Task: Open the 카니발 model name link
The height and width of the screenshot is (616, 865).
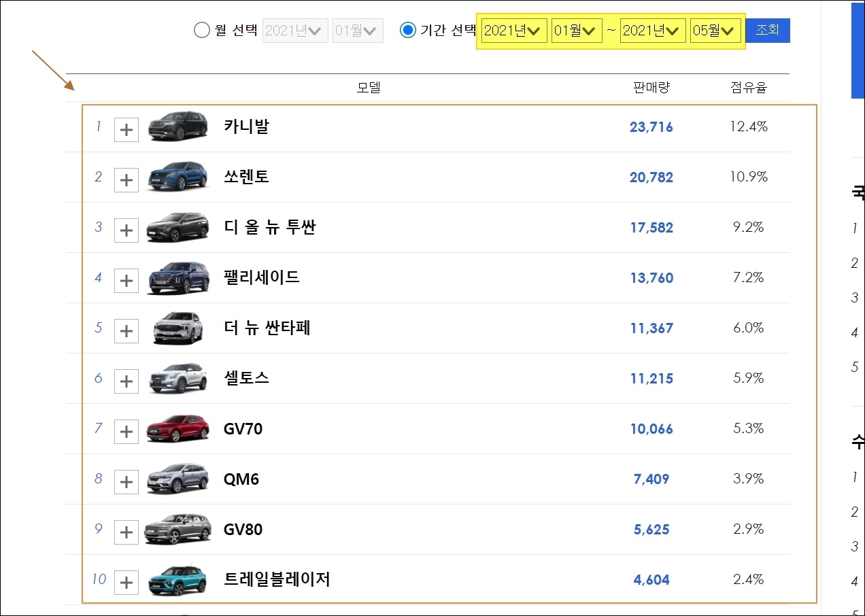Action: click(x=246, y=126)
